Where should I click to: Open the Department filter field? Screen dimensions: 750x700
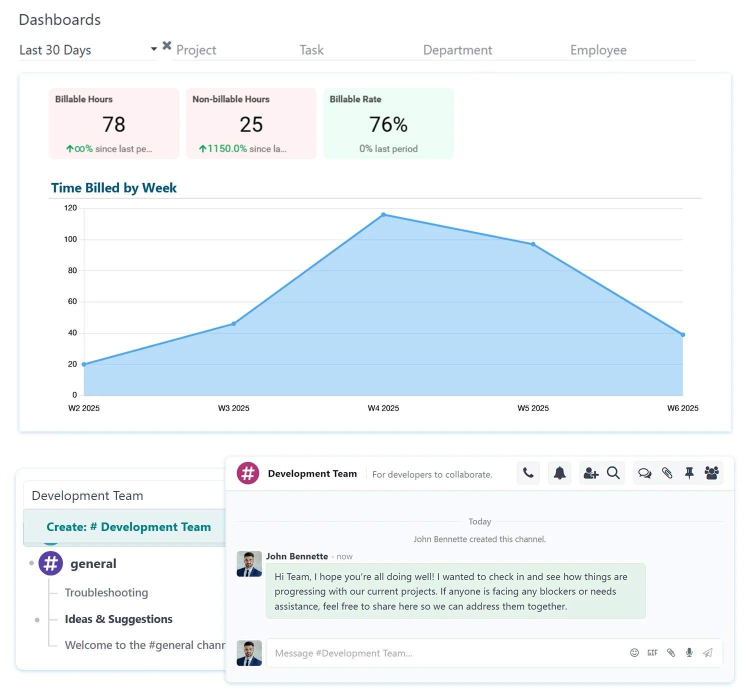click(493, 50)
